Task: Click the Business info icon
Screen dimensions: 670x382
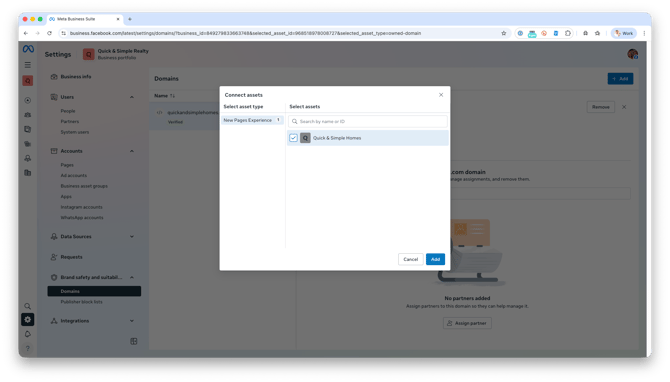Action: [x=54, y=76]
